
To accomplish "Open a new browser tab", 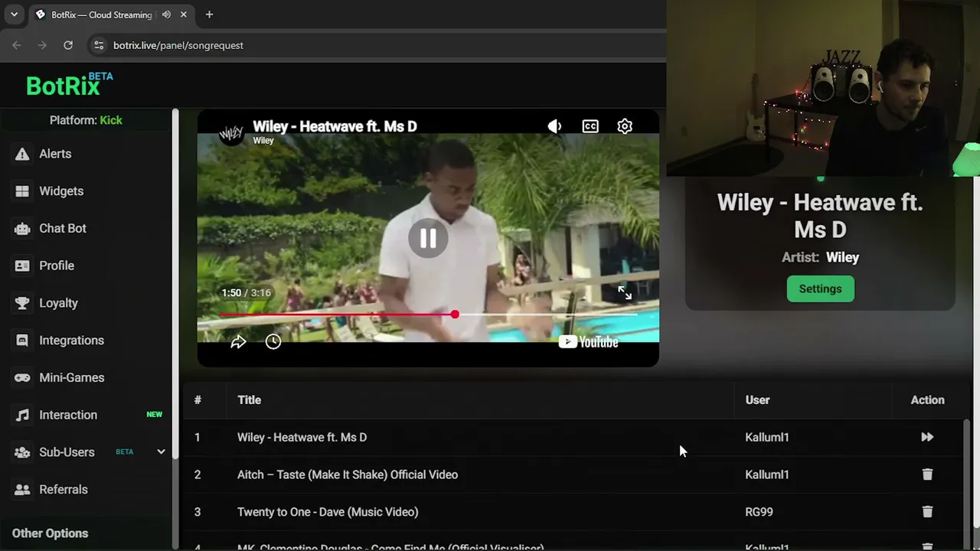I will click(209, 15).
